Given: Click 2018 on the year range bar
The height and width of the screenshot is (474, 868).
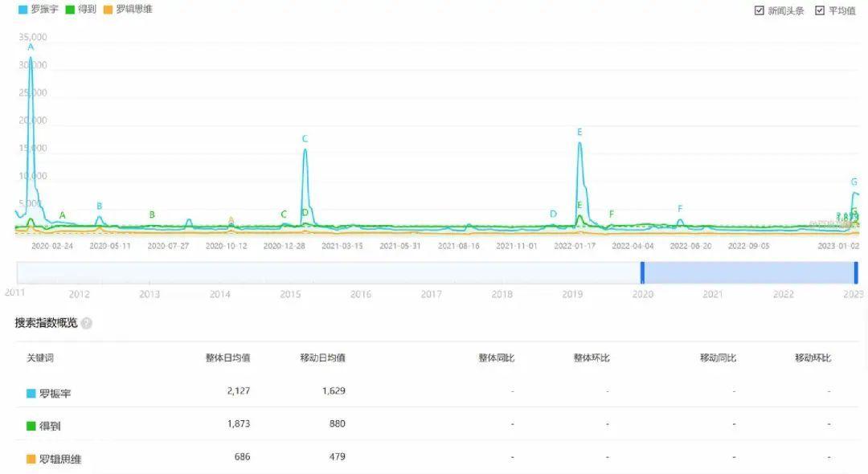Looking at the screenshot, I should (502, 294).
